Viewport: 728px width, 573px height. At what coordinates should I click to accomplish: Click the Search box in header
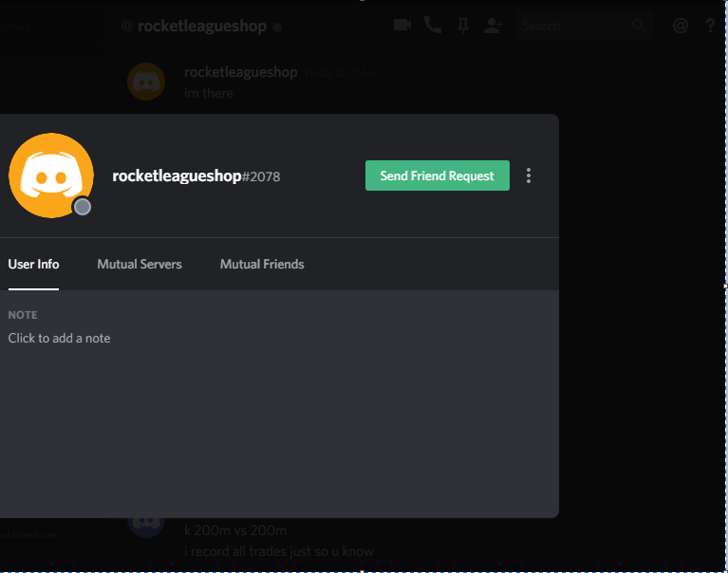point(585,26)
